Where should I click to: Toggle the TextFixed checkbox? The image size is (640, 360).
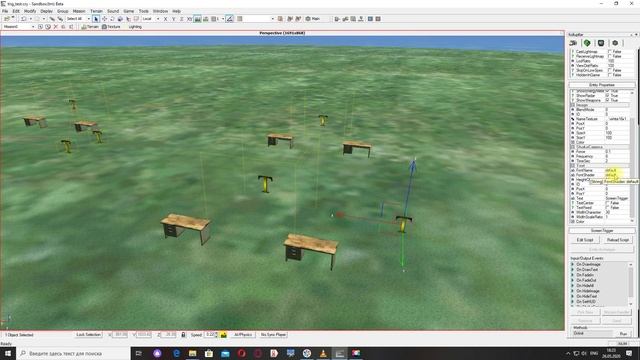click(x=607, y=207)
